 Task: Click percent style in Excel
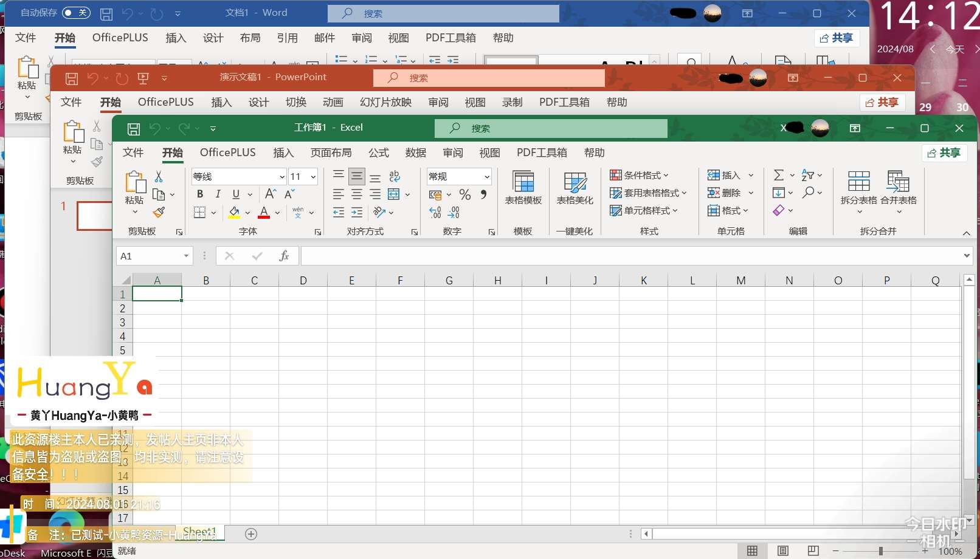465,194
